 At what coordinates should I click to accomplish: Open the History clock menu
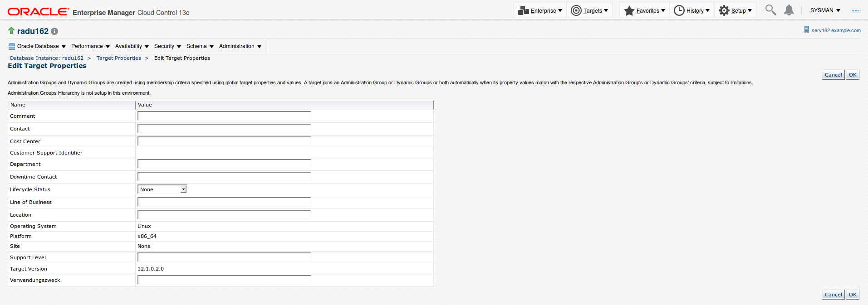691,10
